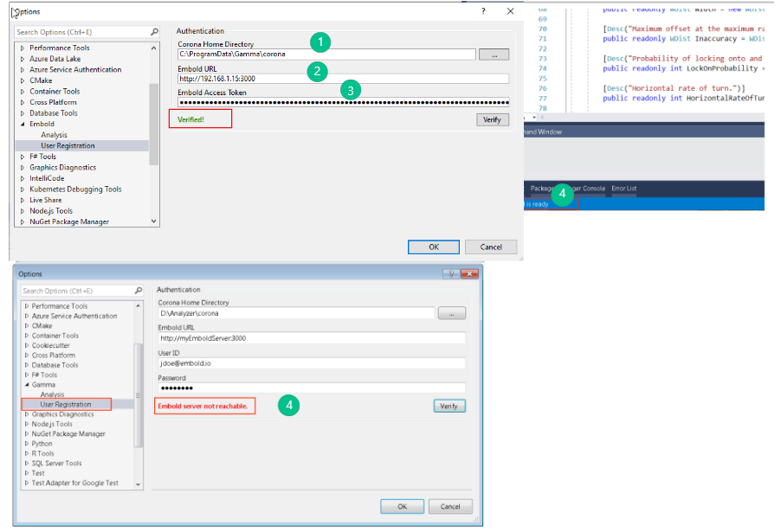This screenshot has width=781, height=532.
Task: Select User Registration under Gamma
Action: coord(66,405)
